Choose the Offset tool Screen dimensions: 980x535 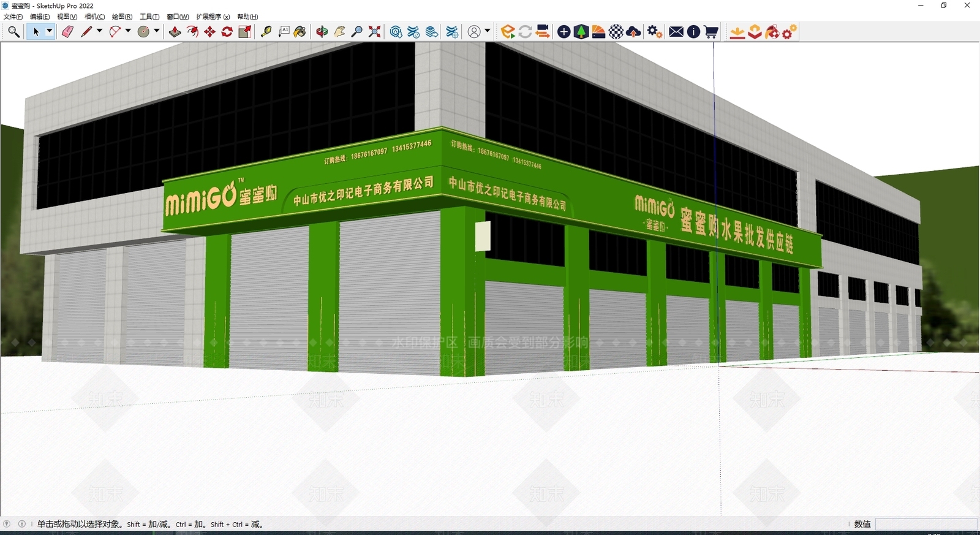click(x=192, y=32)
